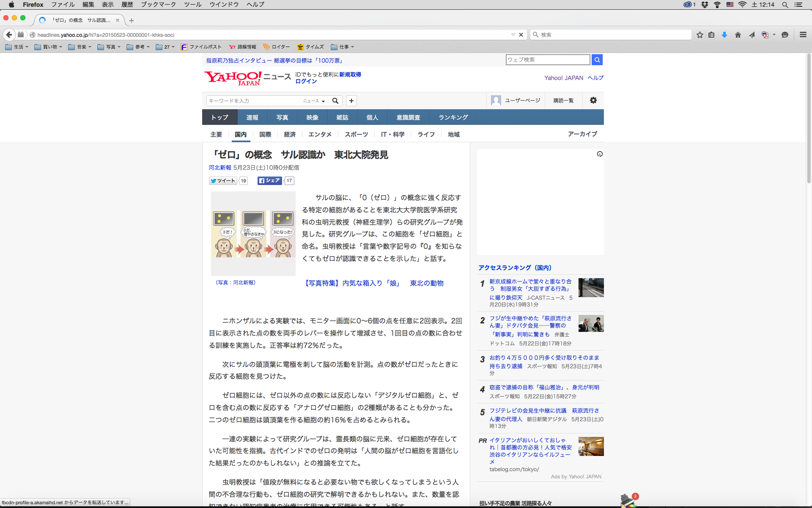Open the 写真特集 内気な箱入り娘 link
The image size is (812, 508).
pos(352,283)
